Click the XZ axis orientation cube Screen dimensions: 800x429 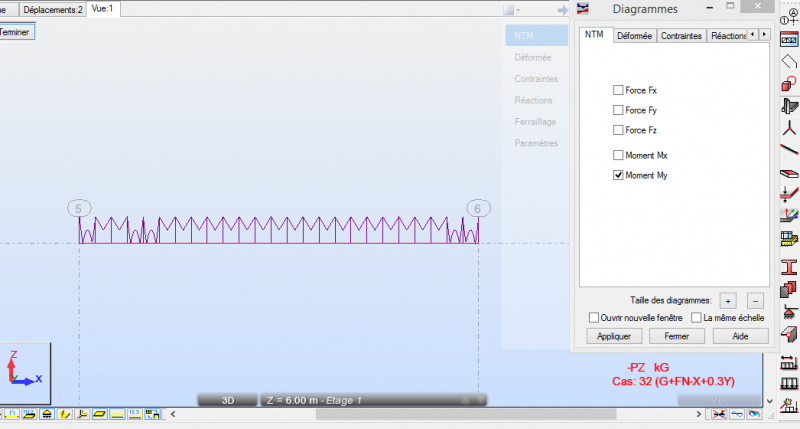tap(24, 373)
